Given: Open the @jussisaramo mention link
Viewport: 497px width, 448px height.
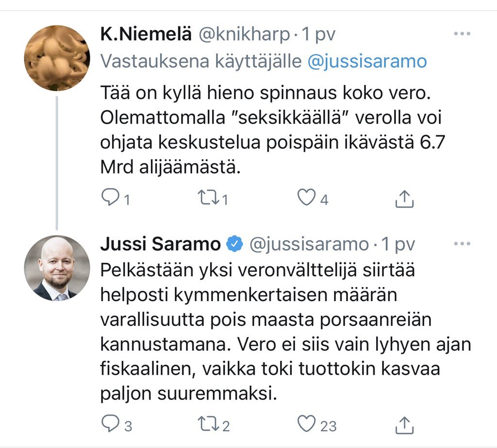Looking at the screenshot, I should tap(367, 62).
